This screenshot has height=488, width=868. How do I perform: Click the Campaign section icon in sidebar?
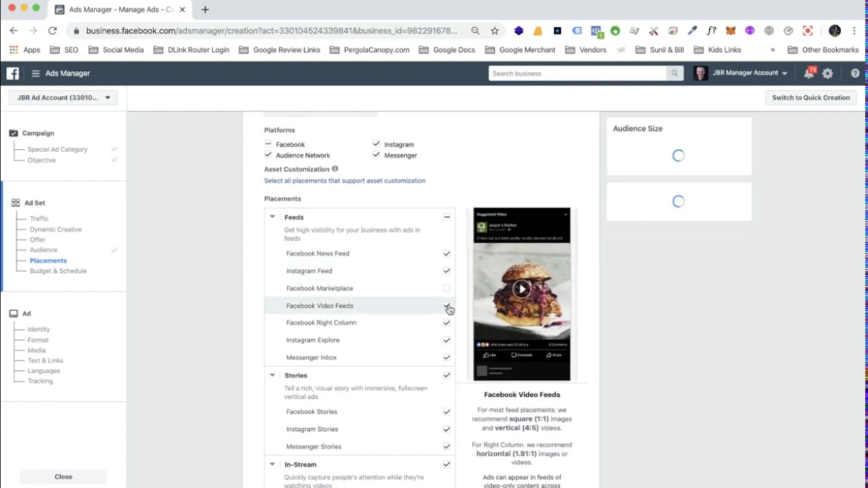pyautogui.click(x=14, y=133)
